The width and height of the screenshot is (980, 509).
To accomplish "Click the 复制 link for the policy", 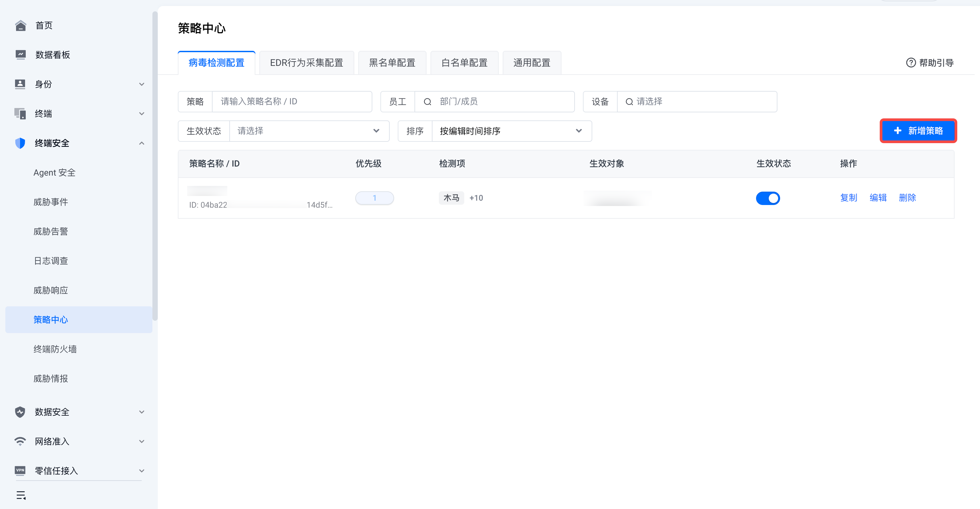I will pos(849,198).
